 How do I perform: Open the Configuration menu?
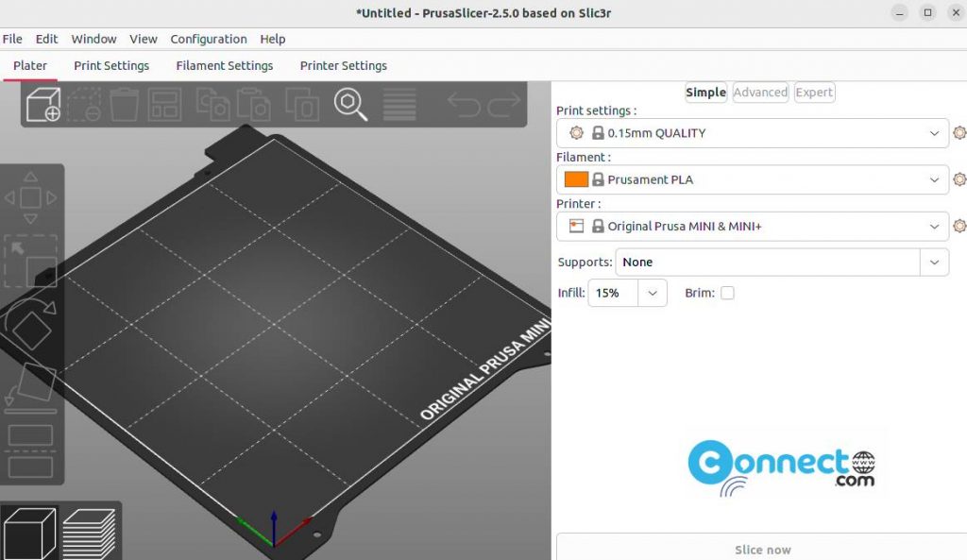coord(208,39)
